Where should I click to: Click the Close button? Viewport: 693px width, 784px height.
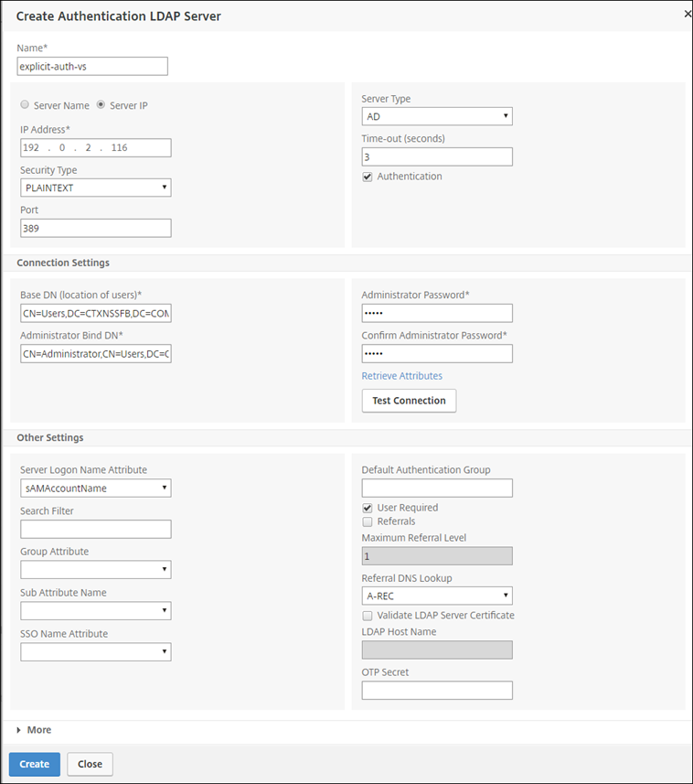tap(90, 764)
